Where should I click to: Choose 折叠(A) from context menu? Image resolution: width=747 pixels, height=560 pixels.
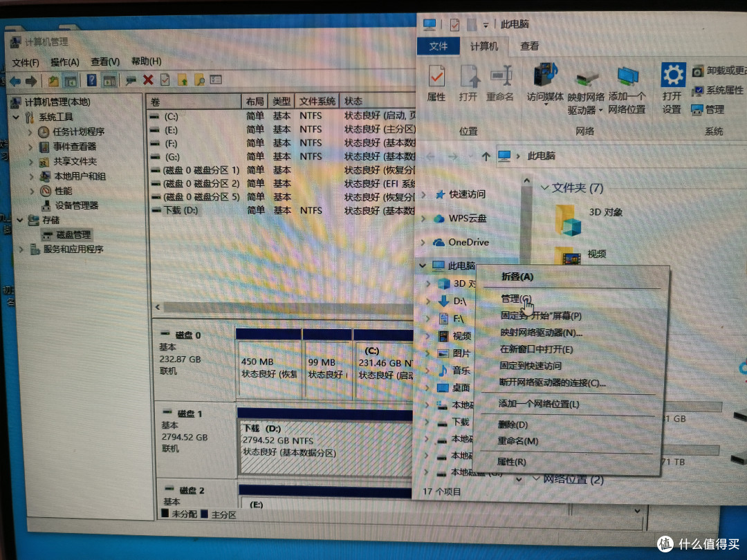tap(517, 277)
